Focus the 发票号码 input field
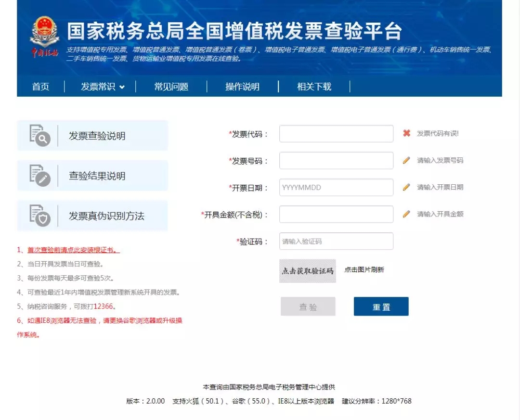The width and height of the screenshot is (520, 420). (x=336, y=160)
